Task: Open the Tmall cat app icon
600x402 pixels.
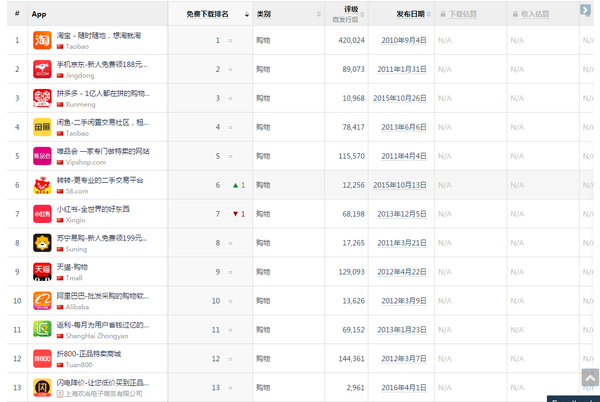Action: (x=42, y=272)
